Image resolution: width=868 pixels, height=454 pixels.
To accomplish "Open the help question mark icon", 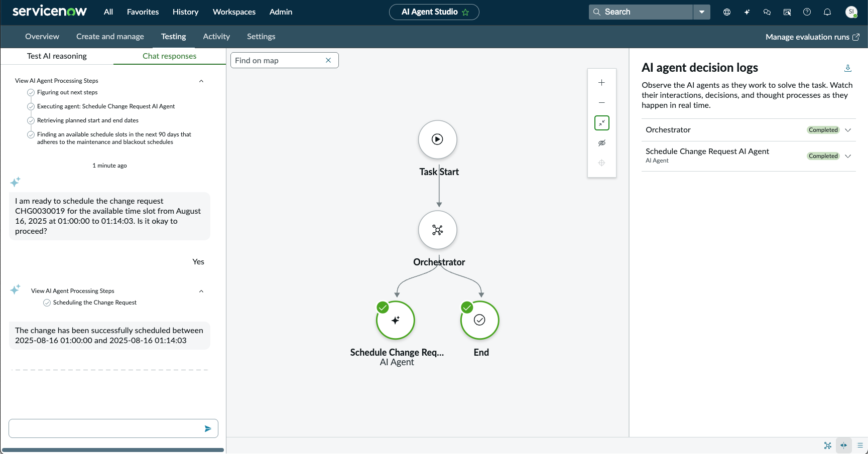I will click(x=807, y=12).
